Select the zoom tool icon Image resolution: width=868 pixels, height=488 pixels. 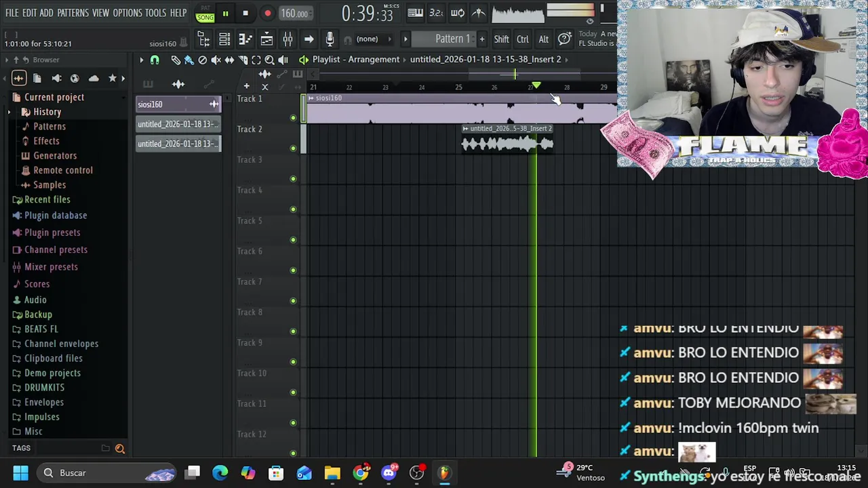(269, 60)
